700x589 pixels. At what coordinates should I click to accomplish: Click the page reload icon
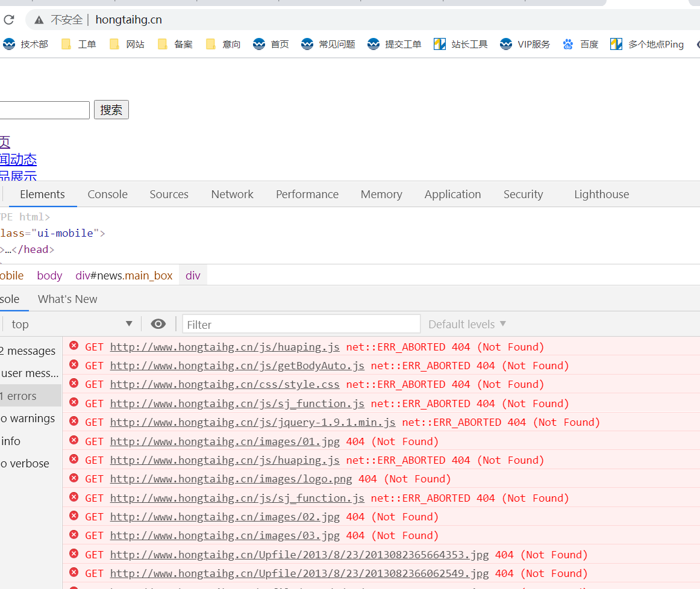click(x=9, y=20)
